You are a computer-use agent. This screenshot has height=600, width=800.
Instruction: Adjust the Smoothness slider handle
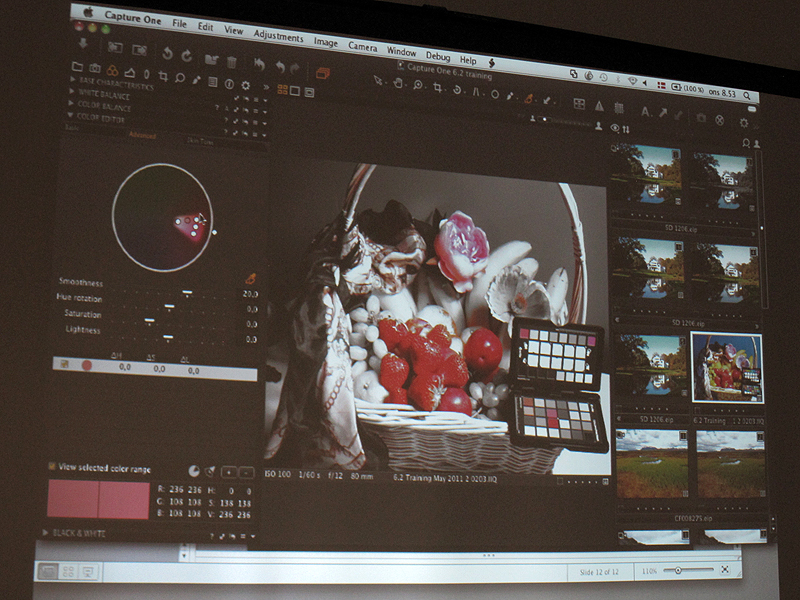(187, 293)
